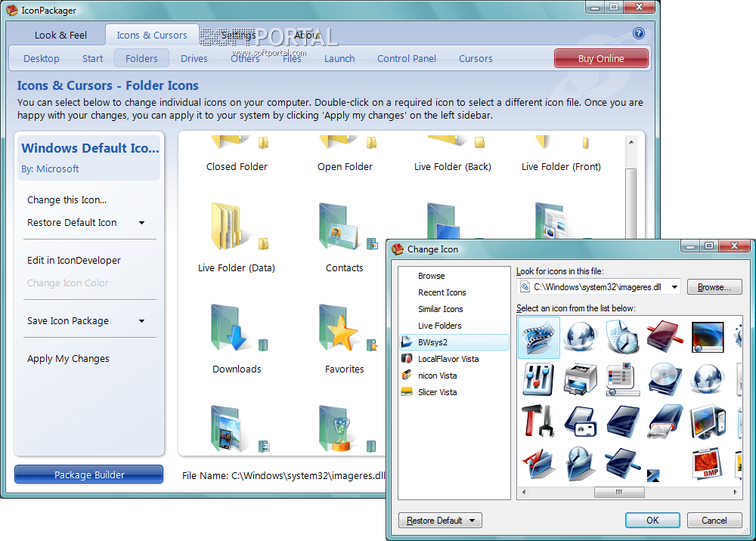Viewport: 756px width, 541px height.
Task: Select the taskbar settings list icon
Action: (x=622, y=379)
